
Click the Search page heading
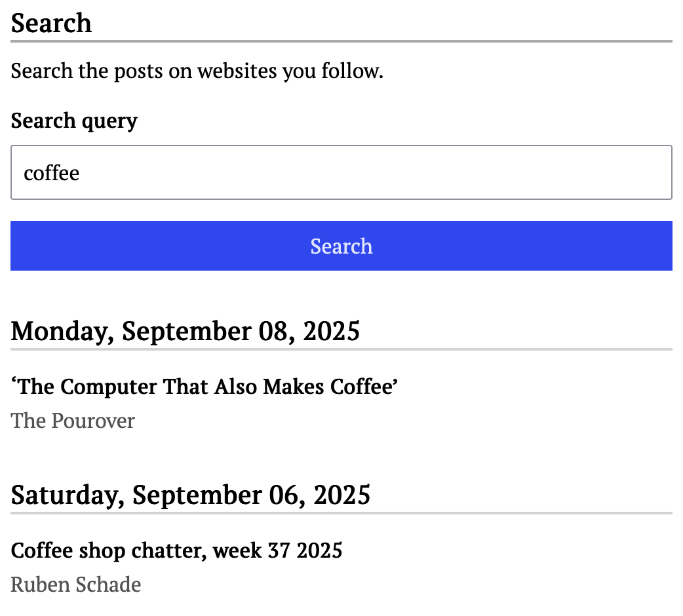(x=51, y=22)
